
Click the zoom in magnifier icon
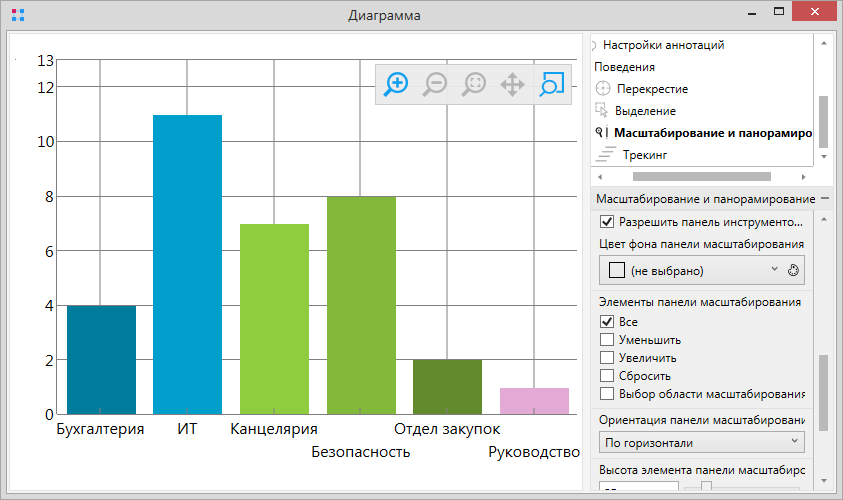[x=396, y=85]
